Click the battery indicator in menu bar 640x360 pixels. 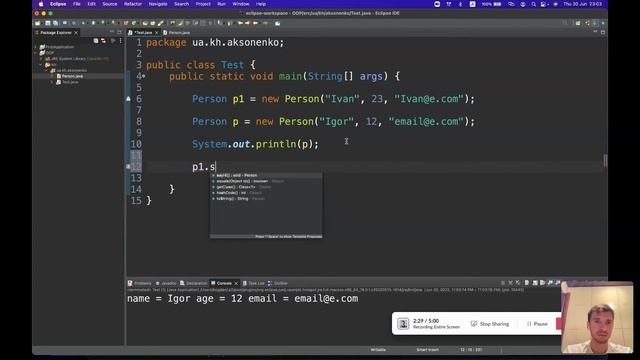[x=492, y=4]
